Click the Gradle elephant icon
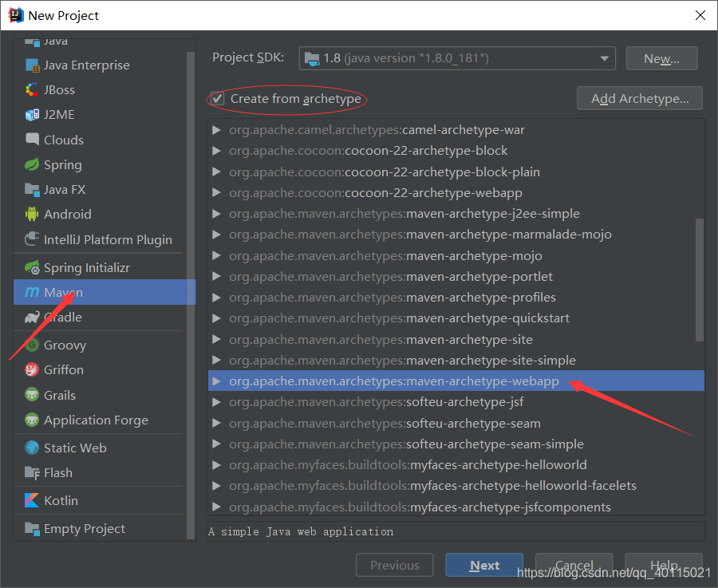Image resolution: width=718 pixels, height=588 pixels. coord(32,317)
